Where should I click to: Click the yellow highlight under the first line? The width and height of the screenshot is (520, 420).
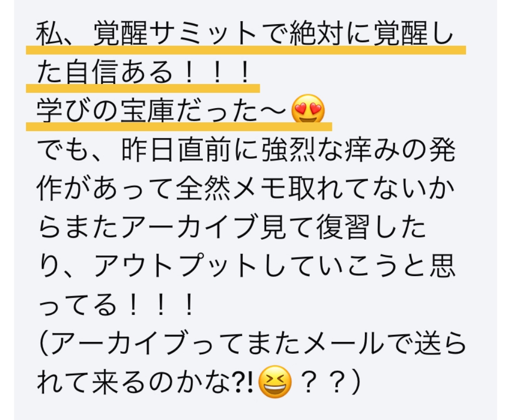click(x=246, y=50)
